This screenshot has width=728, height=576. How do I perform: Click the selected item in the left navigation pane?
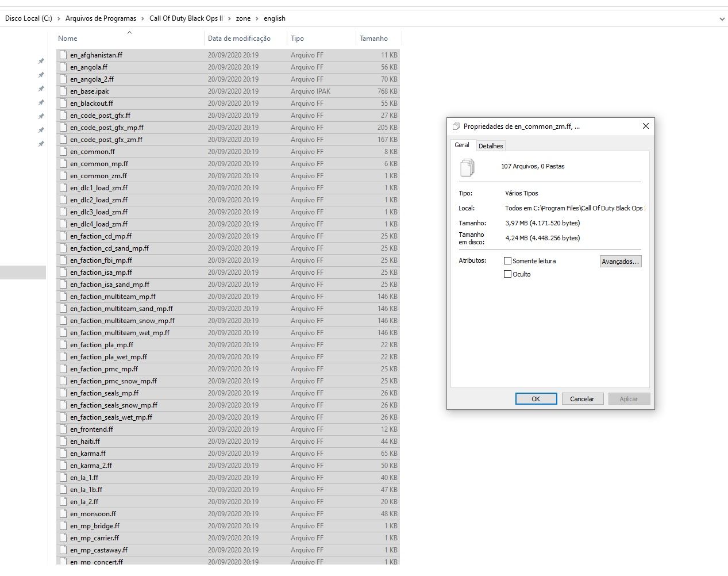23,272
